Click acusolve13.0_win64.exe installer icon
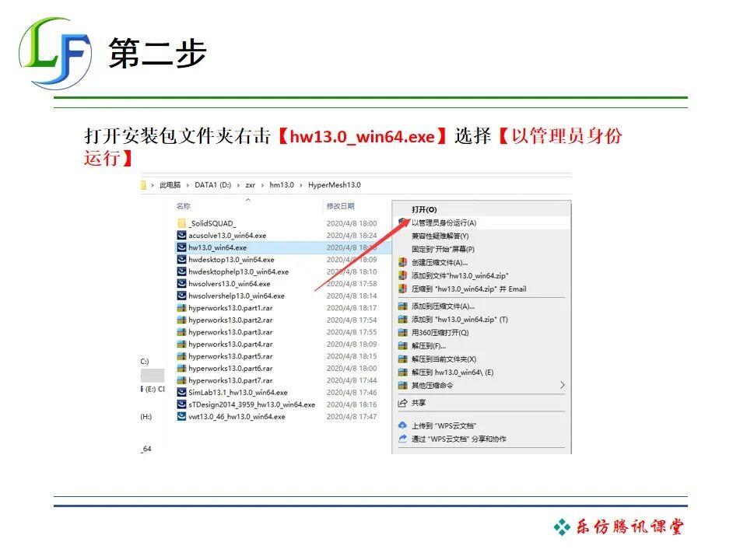Screen dimensions: 747x560 [x=181, y=235]
